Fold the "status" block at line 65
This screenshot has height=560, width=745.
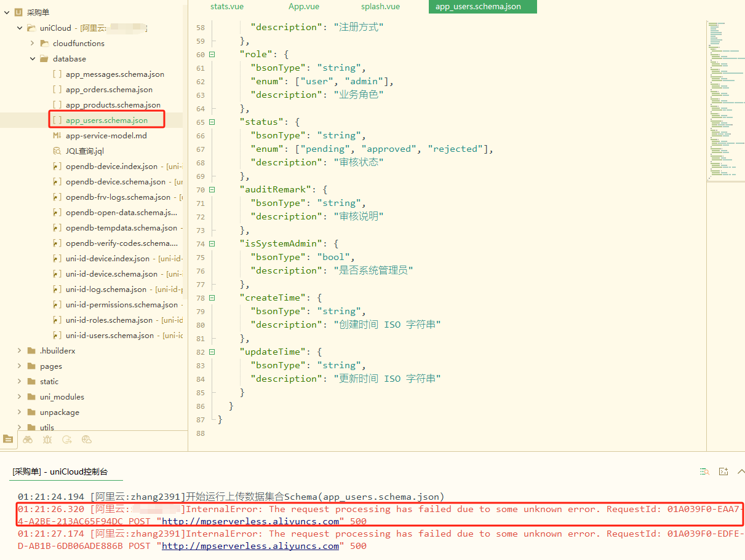pyautogui.click(x=212, y=122)
